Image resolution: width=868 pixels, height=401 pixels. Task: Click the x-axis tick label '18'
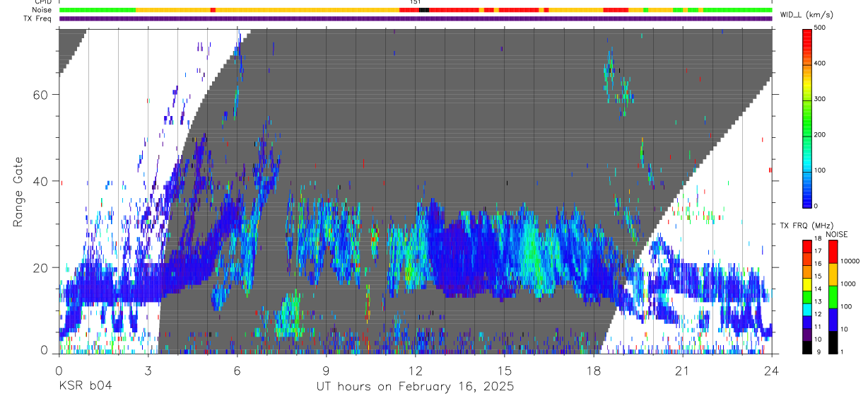click(x=593, y=371)
